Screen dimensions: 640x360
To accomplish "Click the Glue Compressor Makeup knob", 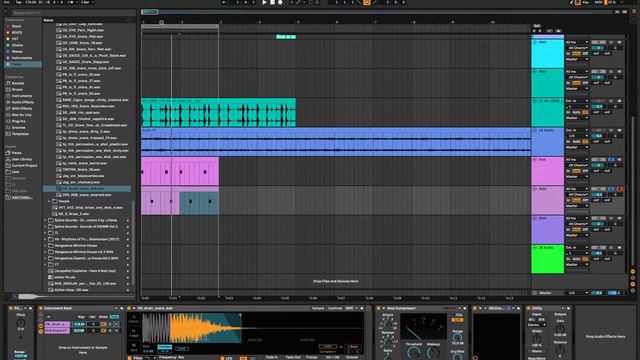I will point(433,353).
